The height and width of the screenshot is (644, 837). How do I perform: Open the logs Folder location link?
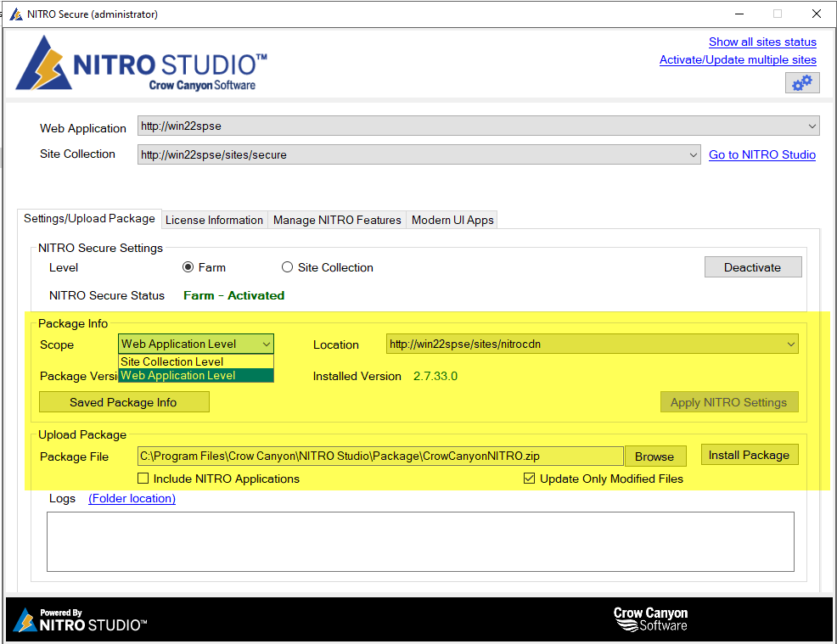coord(132,498)
